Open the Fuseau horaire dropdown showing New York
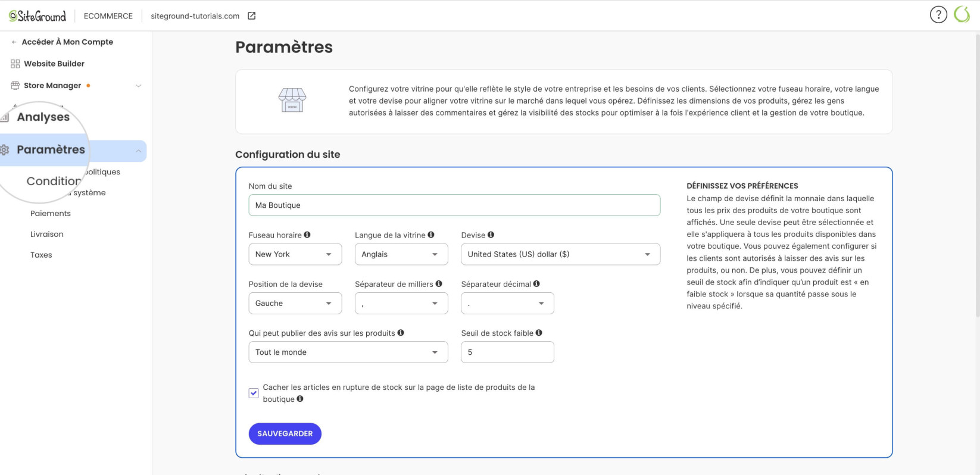The width and height of the screenshot is (980, 475). point(295,254)
